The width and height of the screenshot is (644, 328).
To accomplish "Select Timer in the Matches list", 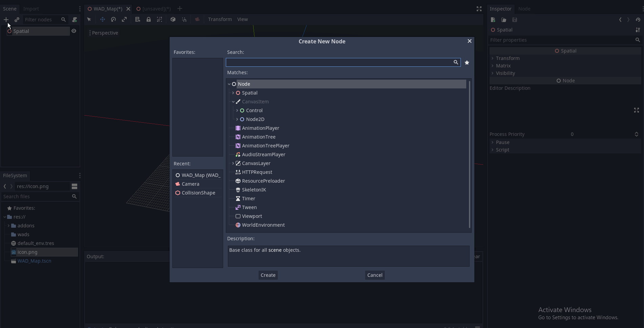I will point(248,199).
